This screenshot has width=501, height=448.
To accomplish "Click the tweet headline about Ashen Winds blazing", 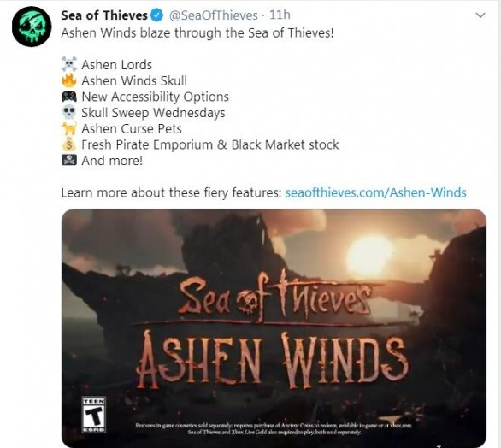I will 197,32.
